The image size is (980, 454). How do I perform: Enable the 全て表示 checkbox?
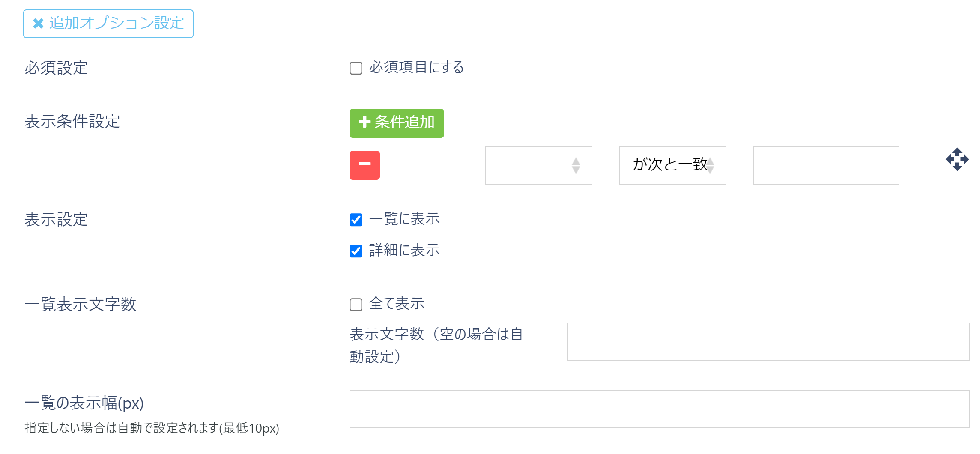coord(355,303)
